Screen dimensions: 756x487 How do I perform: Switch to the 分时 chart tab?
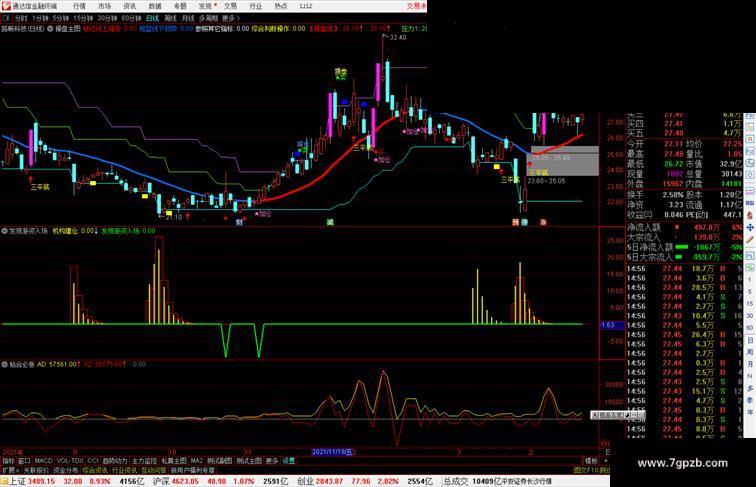point(21,18)
